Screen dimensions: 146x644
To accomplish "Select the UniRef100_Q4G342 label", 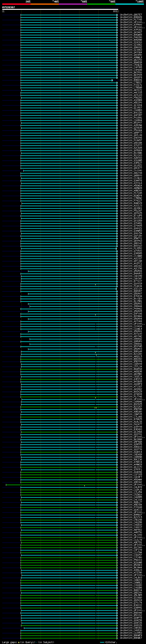I will [131, 266].
